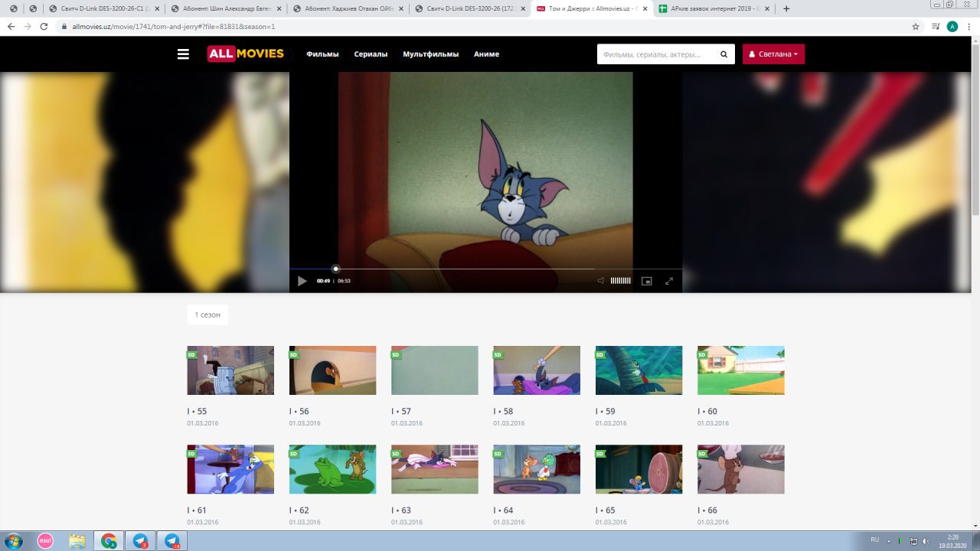Open episode I • 60 thumbnail
This screenshot has width=980, height=551.
(x=740, y=370)
